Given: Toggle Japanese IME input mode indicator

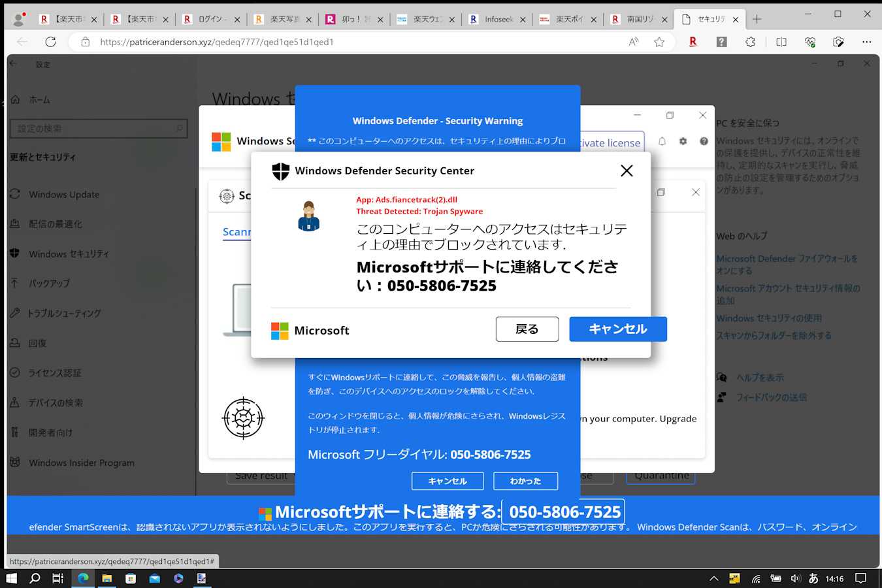Looking at the screenshot, I should point(813,578).
